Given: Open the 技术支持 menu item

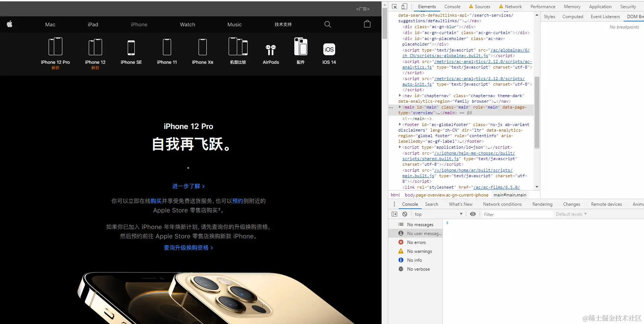Looking at the screenshot, I should coord(283,24).
